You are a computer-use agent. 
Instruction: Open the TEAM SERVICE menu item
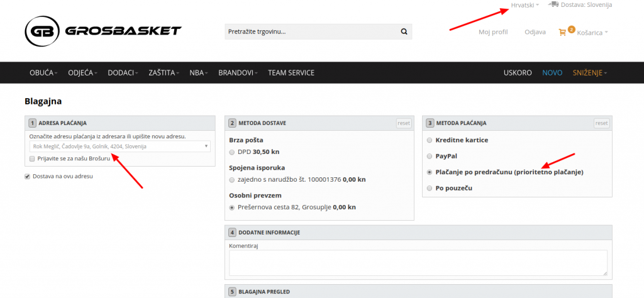coord(291,73)
